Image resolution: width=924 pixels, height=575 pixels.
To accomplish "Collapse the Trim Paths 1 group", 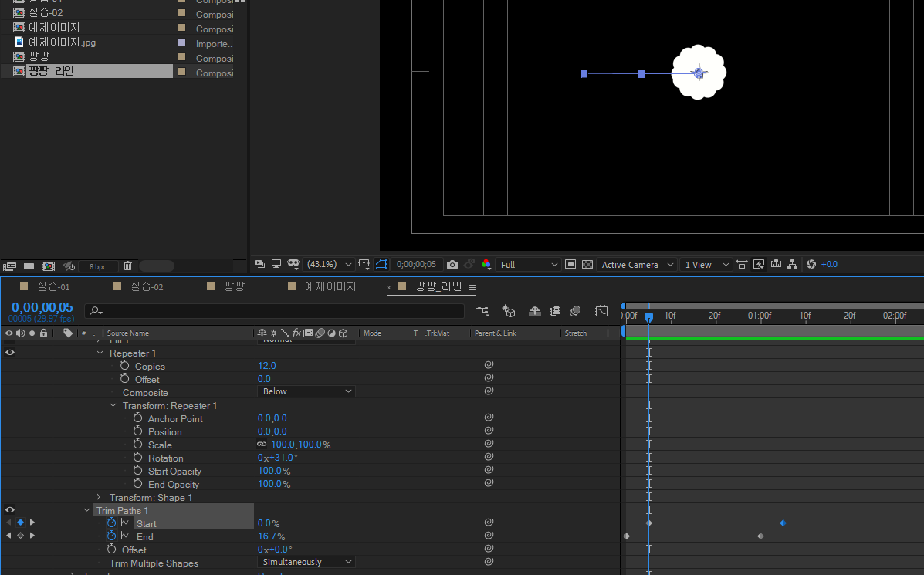I will click(x=86, y=510).
